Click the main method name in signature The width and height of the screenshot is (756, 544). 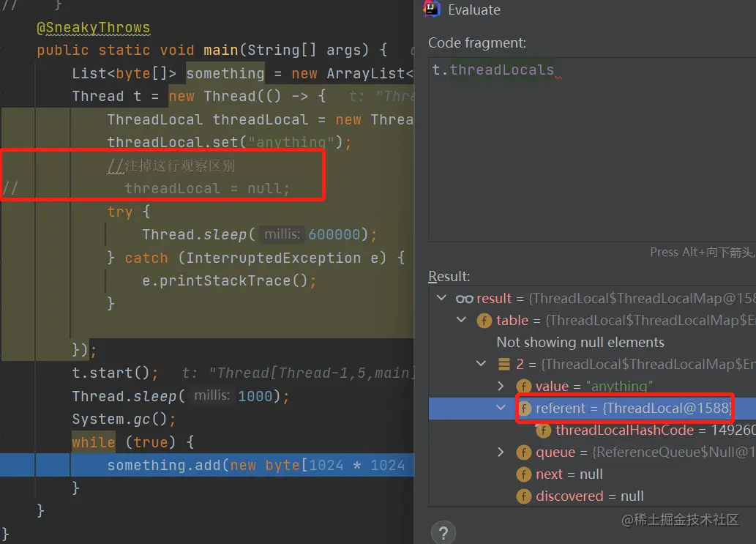click(x=221, y=51)
